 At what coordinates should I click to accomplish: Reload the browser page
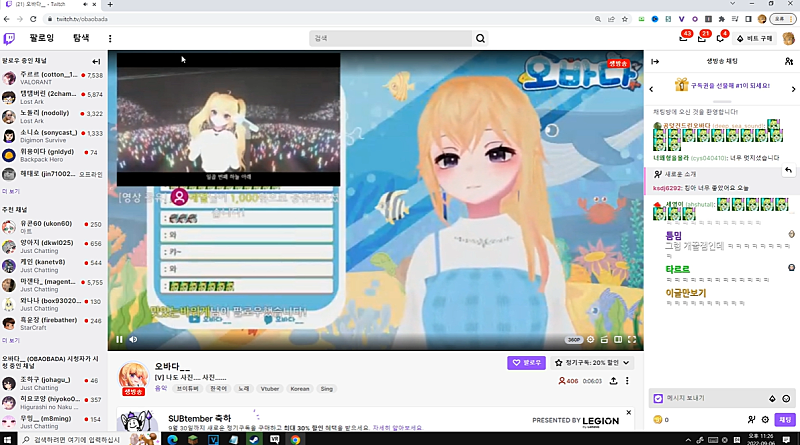pyautogui.click(x=33, y=19)
